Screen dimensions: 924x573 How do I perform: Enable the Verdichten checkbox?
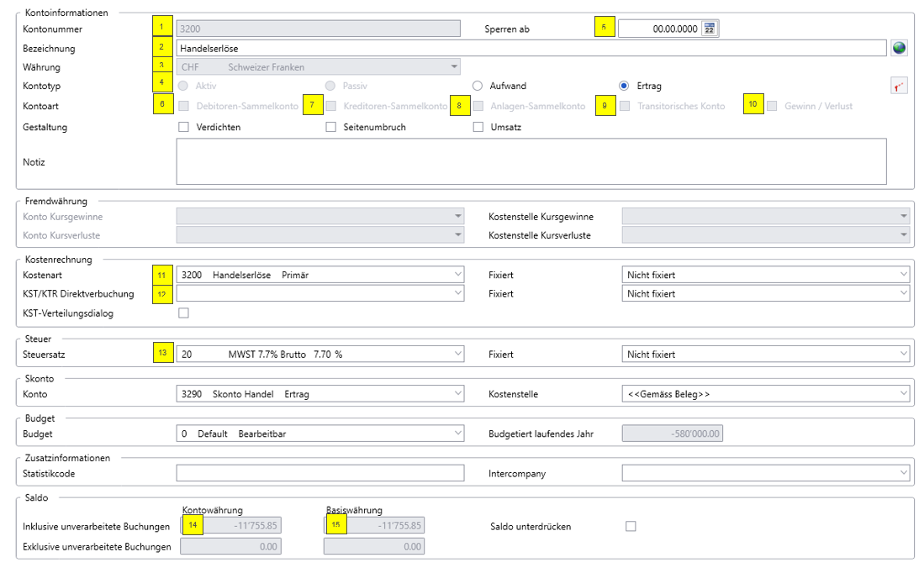click(x=184, y=127)
